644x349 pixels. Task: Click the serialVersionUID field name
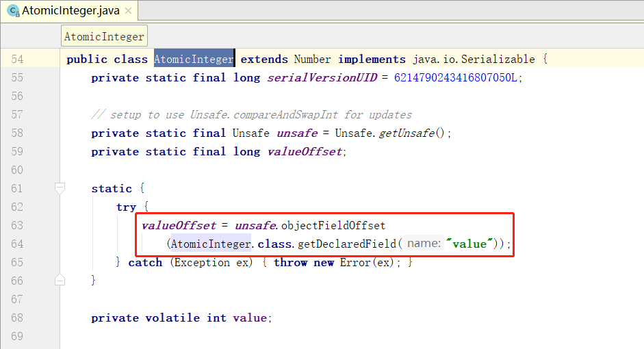(x=322, y=77)
